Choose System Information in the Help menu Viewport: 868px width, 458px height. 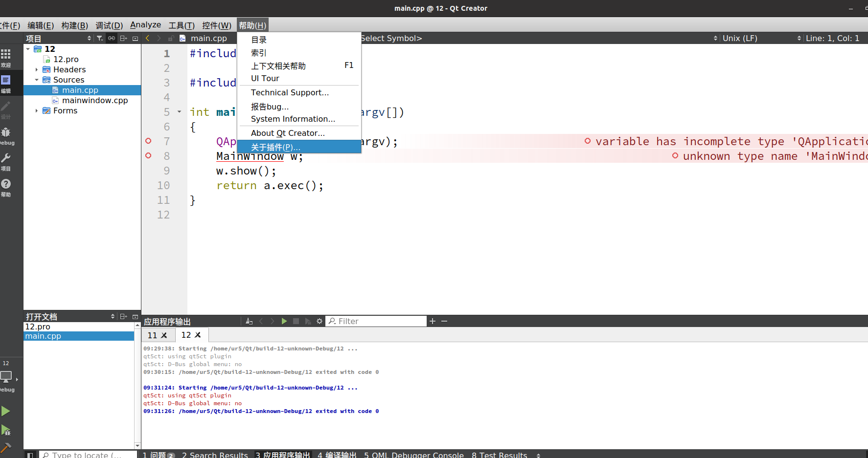299,119
